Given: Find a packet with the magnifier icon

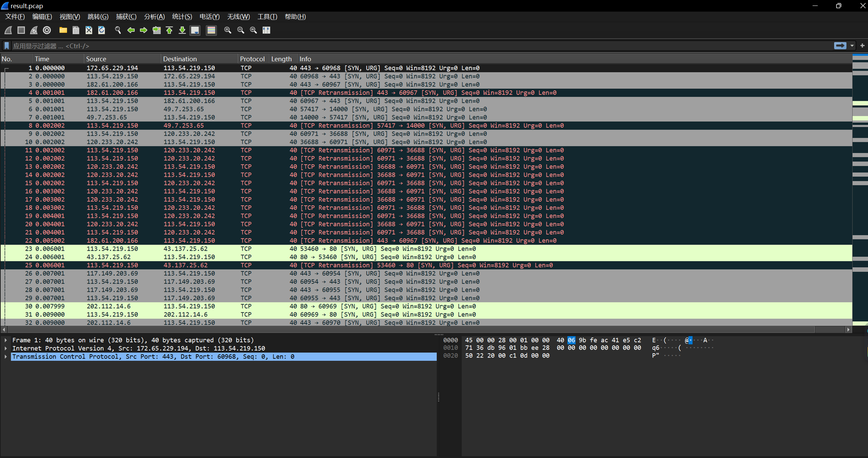Looking at the screenshot, I should pyautogui.click(x=118, y=30).
